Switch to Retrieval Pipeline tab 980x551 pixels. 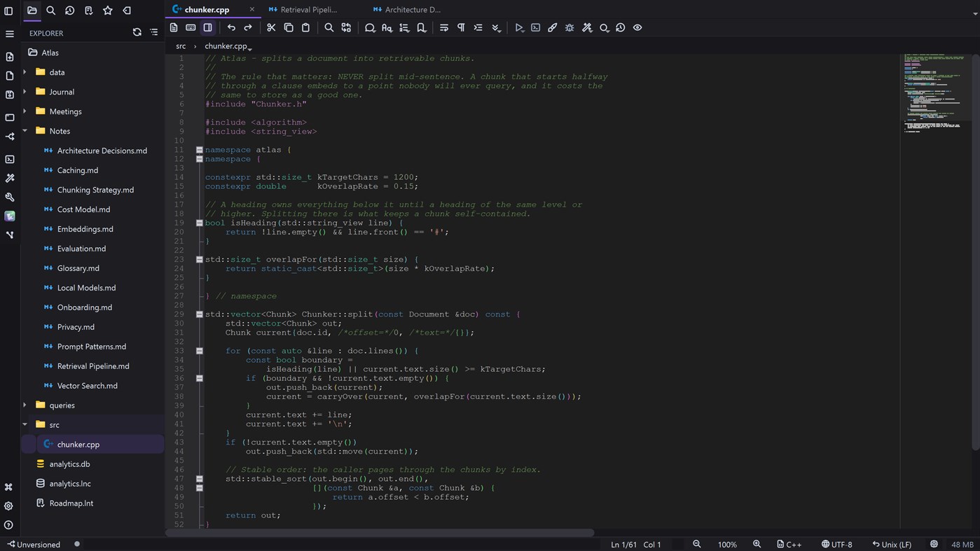[308, 10]
